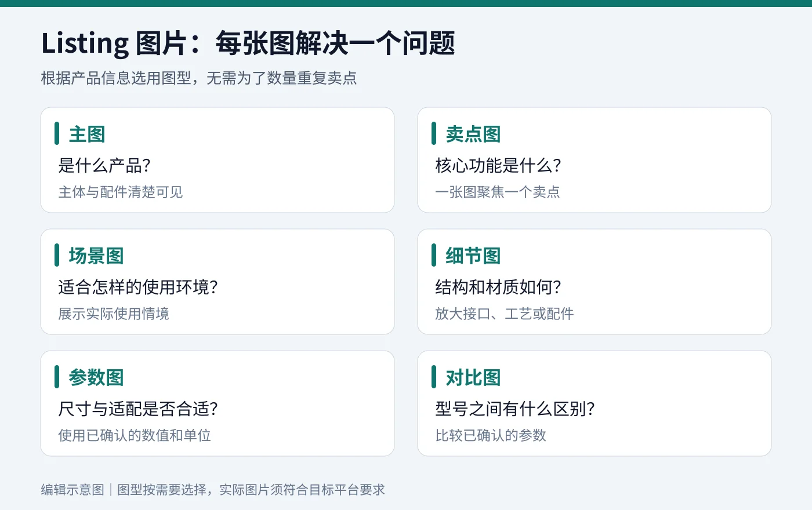Click the question '结构和材质如何?'
Image resolution: width=812 pixels, height=510 pixels.
498,287
